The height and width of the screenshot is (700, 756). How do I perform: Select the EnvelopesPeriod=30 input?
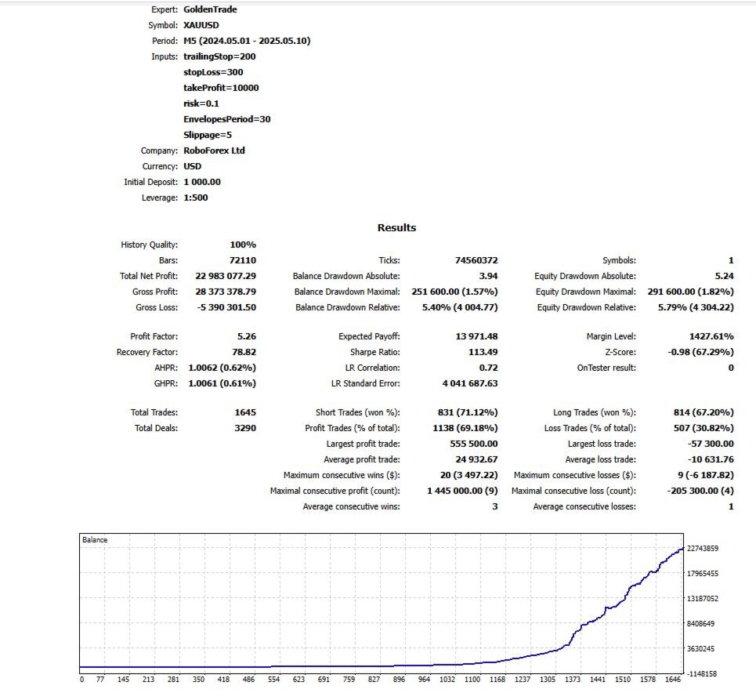coord(226,119)
